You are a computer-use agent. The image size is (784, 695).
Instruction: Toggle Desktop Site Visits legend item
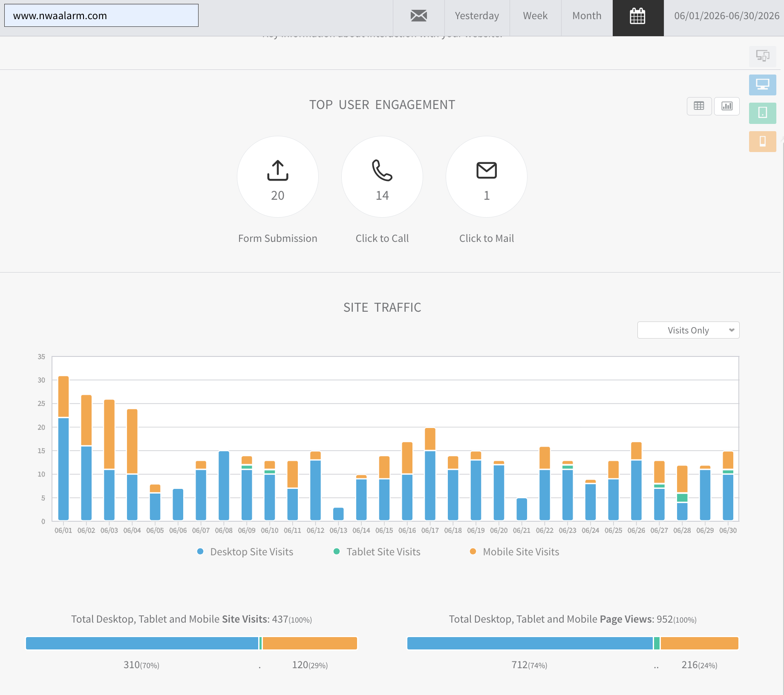coord(245,552)
